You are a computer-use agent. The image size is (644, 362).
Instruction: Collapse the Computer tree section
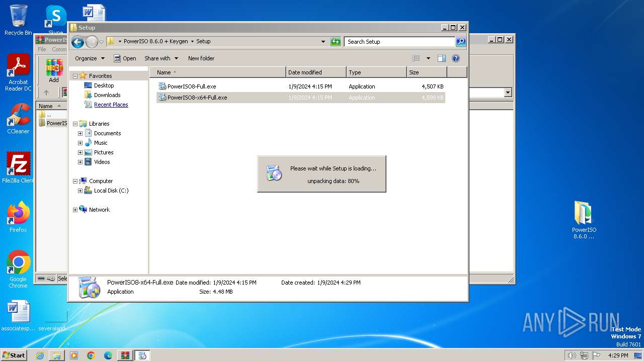click(75, 181)
